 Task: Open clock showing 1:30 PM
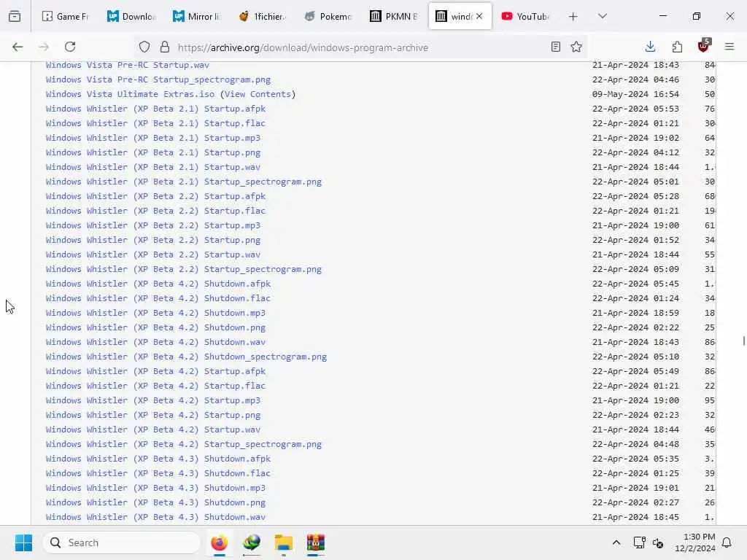(694, 542)
